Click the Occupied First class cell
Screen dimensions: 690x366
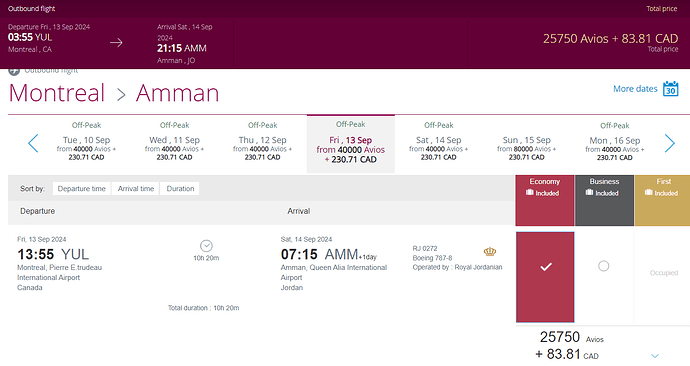tap(664, 273)
